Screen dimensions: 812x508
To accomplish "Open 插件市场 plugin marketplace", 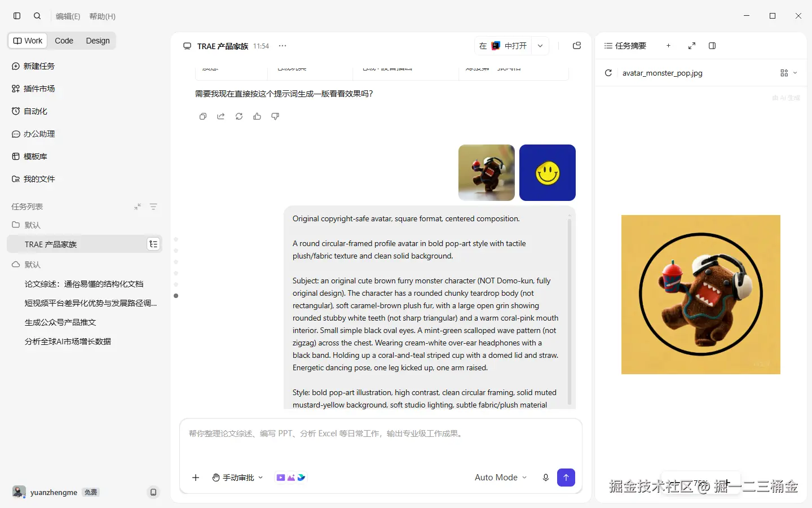I will [34, 89].
